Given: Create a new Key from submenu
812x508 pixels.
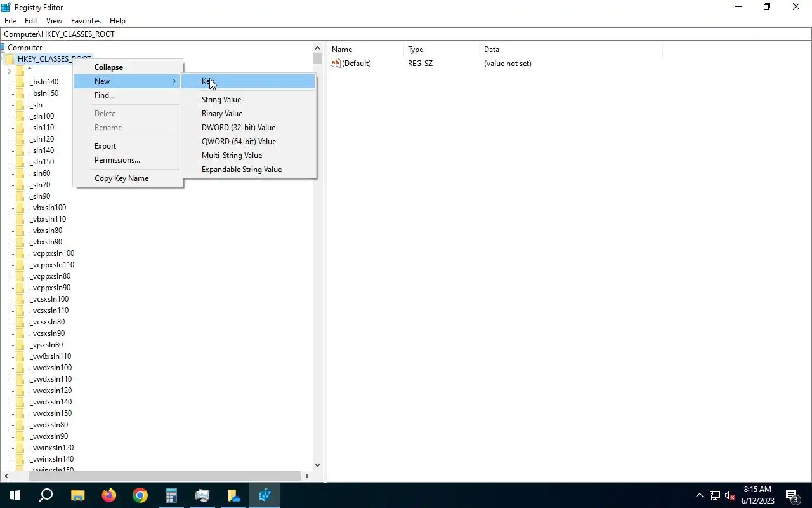Looking at the screenshot, I should point(248,81).
